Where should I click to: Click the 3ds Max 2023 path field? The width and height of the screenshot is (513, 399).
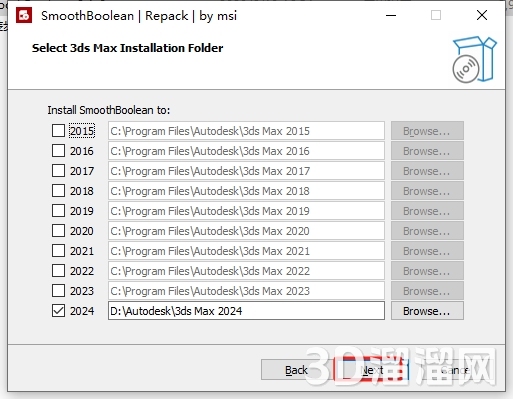[x=246, y=291]
